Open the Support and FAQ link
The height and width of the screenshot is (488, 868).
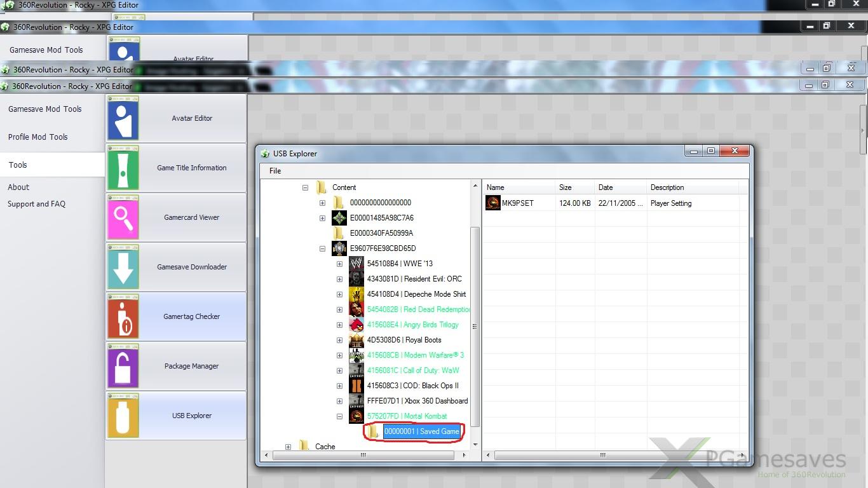[x=36, y=204]
